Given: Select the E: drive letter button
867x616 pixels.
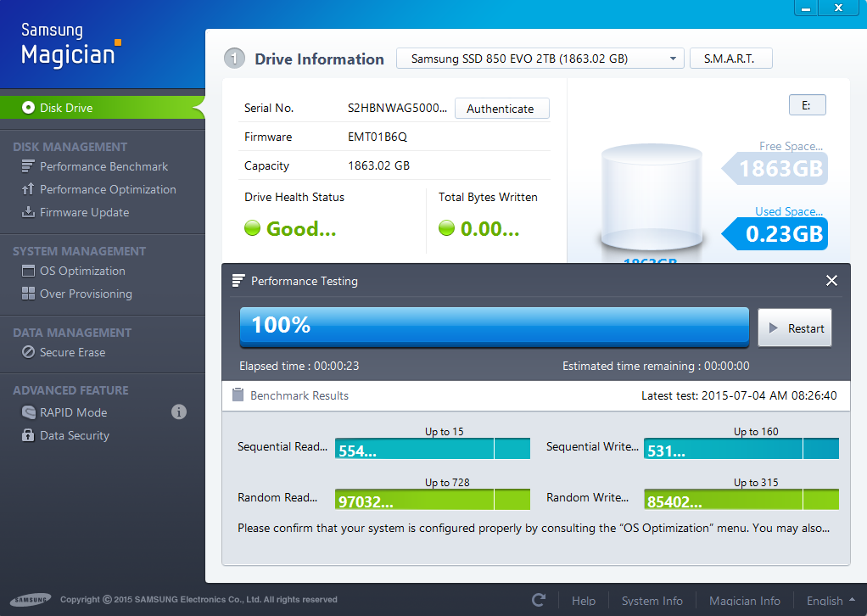Looking at the screenshot, I should click(x=807, y=105).
